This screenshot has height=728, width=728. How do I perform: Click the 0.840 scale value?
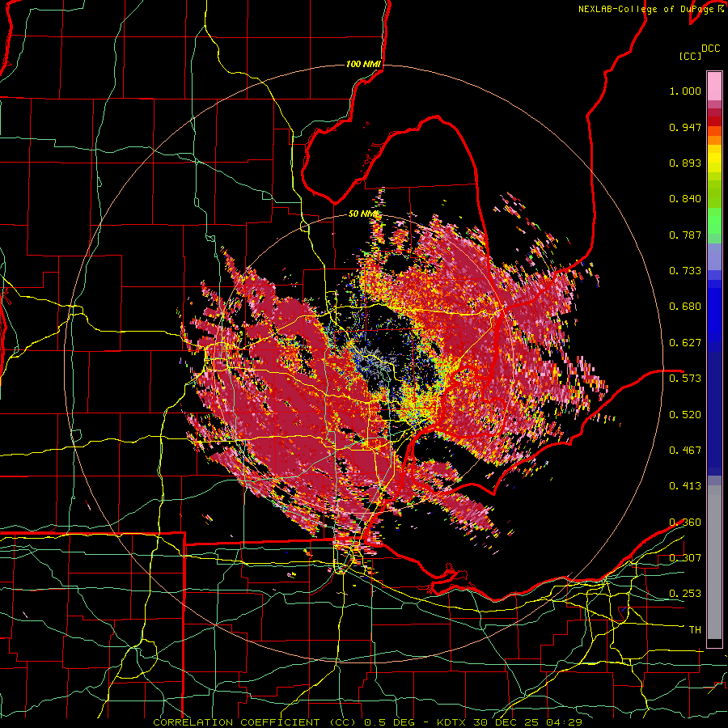click(x=685, y=199)
